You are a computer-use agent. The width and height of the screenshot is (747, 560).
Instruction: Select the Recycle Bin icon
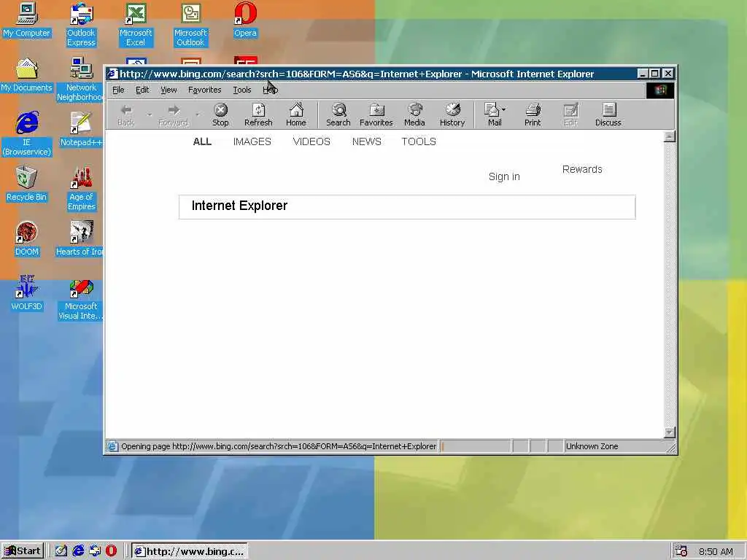click(26, 184)
